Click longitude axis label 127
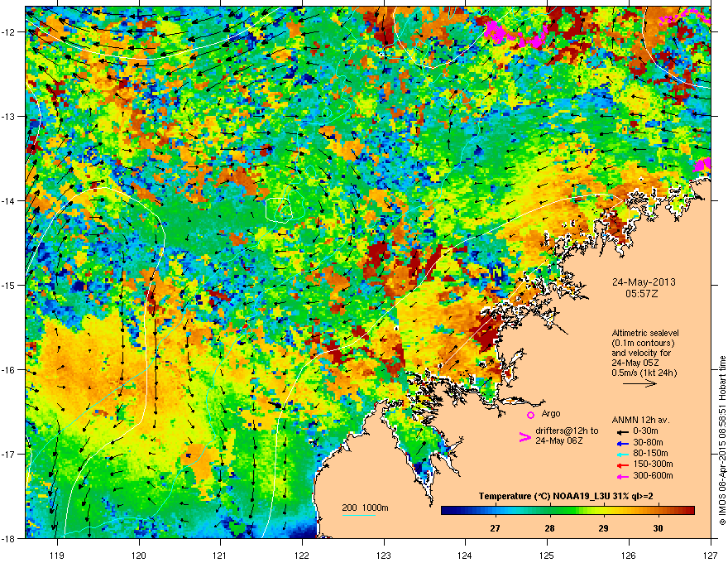 click(711, 555)
